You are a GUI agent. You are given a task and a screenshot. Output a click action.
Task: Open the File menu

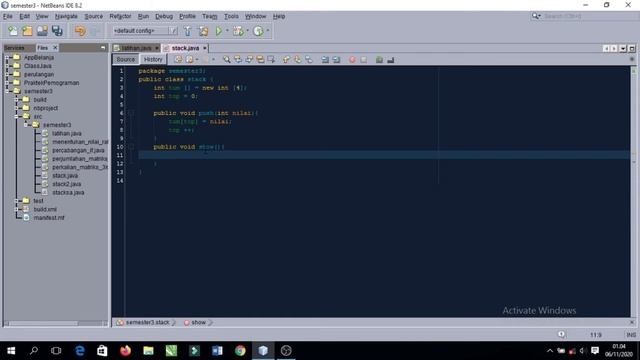pyautogui.click(x=8, y=16)
